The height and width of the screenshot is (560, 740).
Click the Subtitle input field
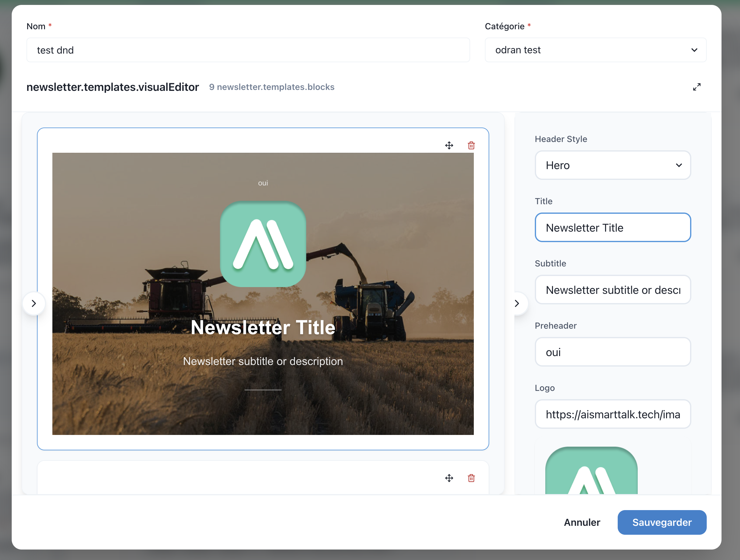(612, 290)
